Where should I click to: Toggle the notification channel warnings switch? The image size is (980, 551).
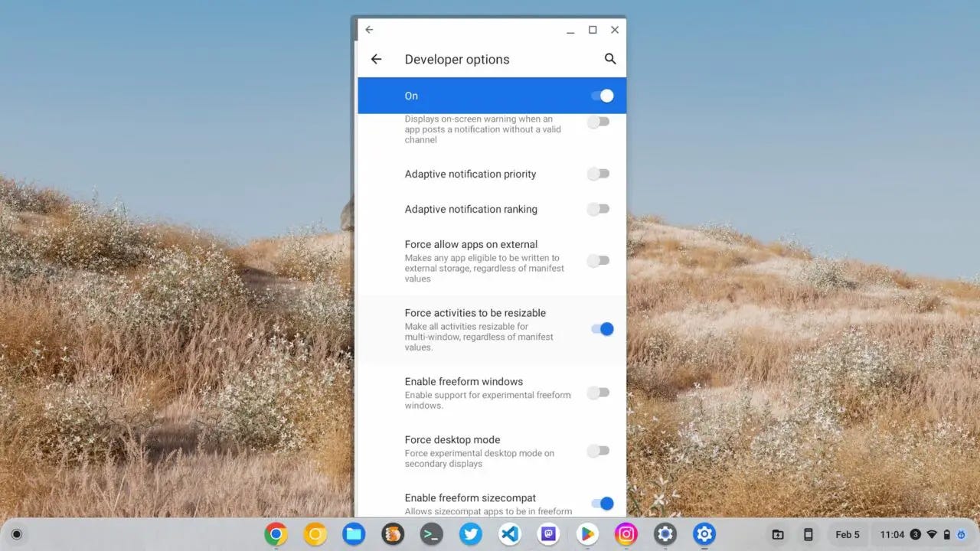click(598, 122)
